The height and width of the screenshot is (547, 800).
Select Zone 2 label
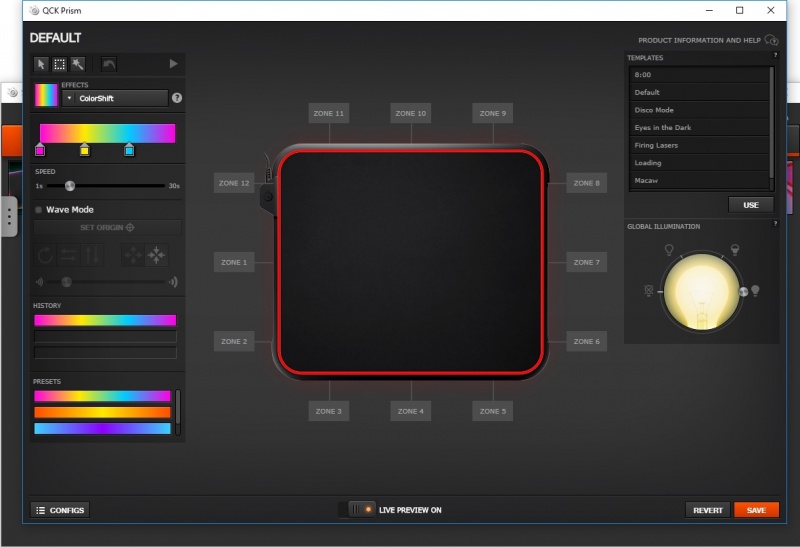pos(234,341)
